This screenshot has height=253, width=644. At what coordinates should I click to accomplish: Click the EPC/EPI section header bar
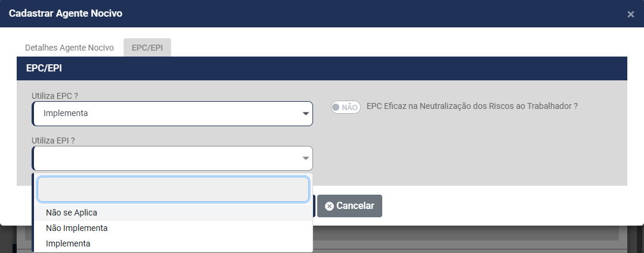pos(322,68)
